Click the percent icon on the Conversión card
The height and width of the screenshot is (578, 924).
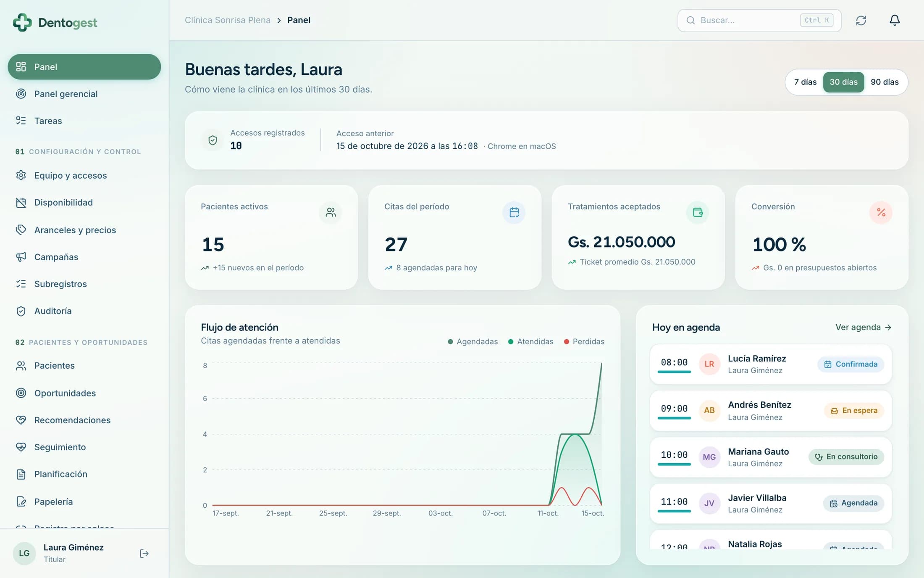coord(881,212)
